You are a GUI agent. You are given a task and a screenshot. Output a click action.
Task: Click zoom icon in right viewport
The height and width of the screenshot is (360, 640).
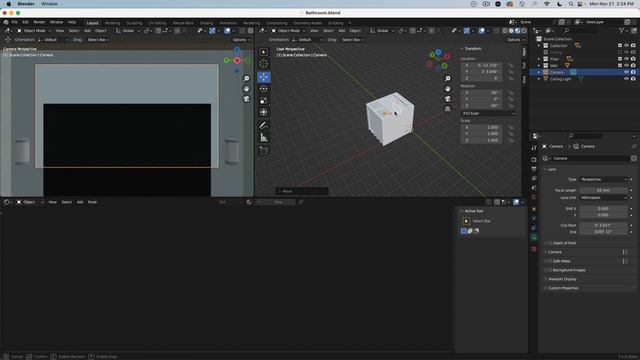[447, 78]
